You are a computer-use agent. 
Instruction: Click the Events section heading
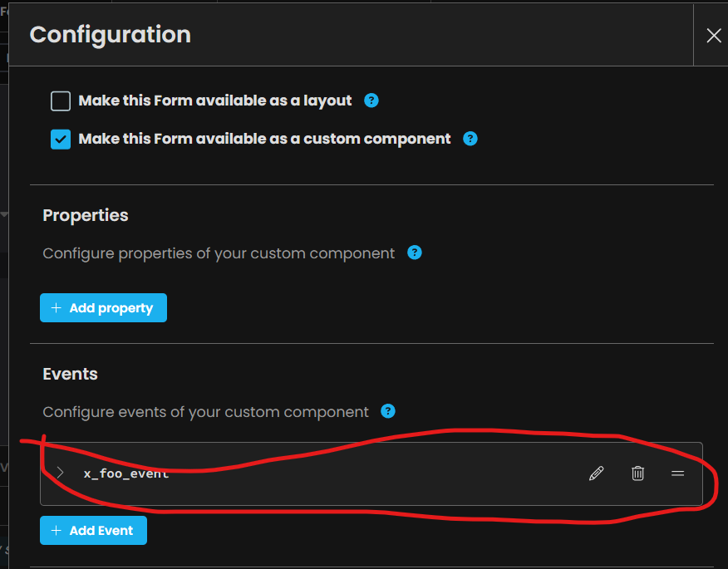tap(70, 374)
